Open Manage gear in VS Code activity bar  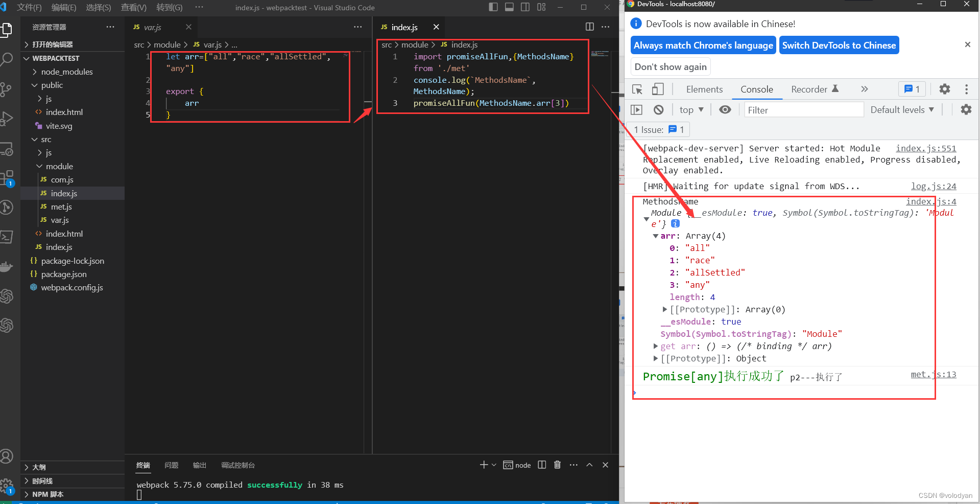(x=6, y=486)
